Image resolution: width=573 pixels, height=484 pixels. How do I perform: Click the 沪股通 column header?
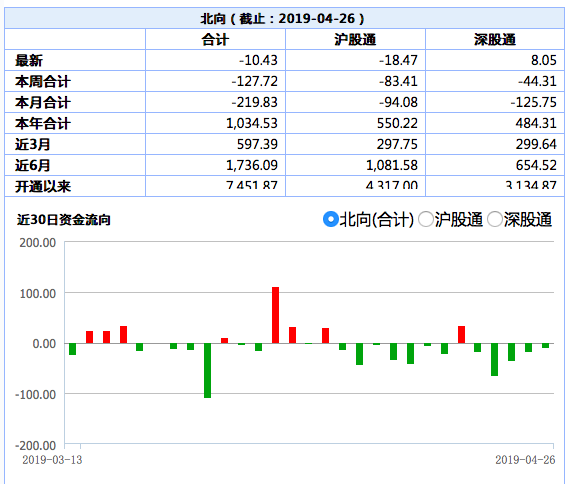[x=355, y=39]
